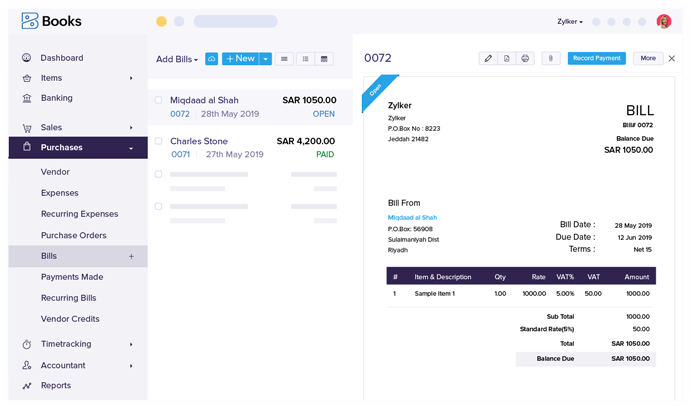Go to Recurring Expenses
The height and width of the screenshot is (408, 691).
(79, 214)
